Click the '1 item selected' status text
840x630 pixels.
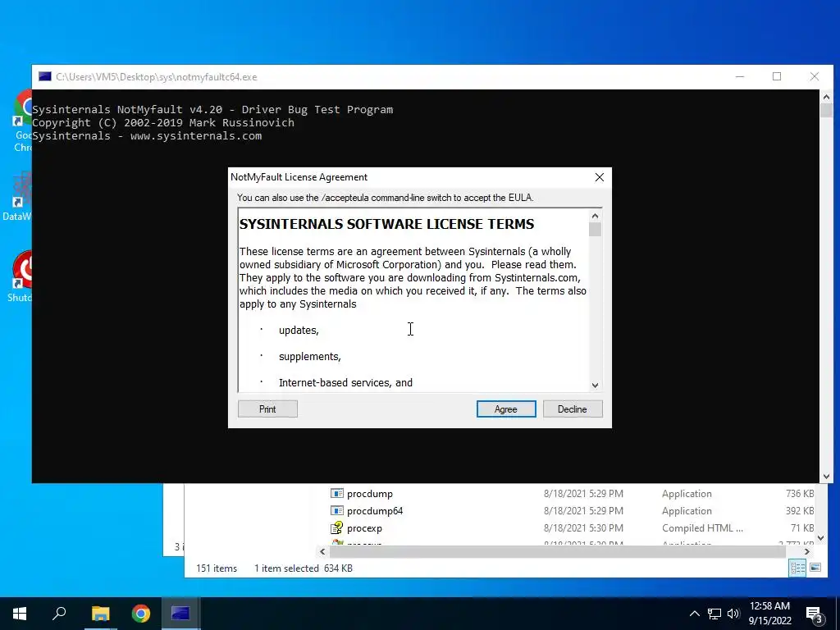coord(286,568)
